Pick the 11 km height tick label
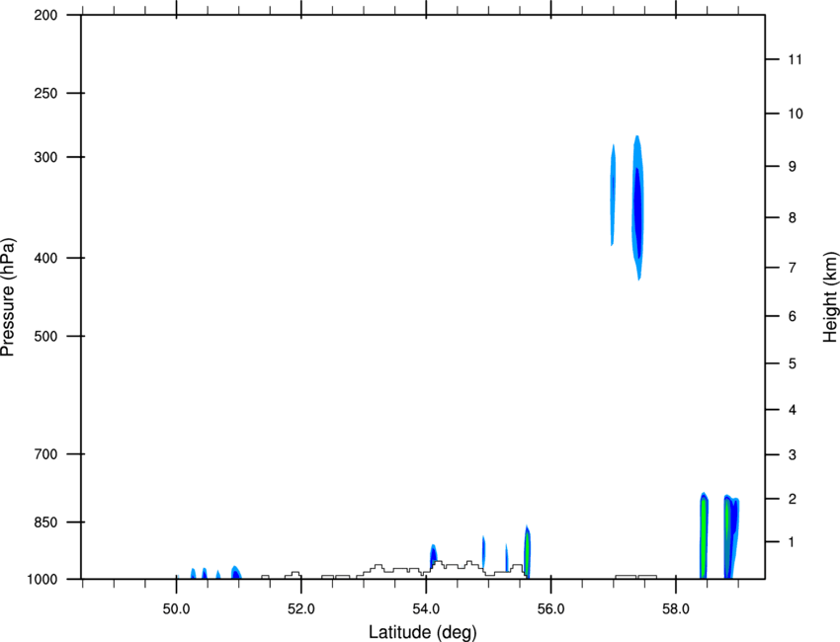Screen dimensions: 840x642 click(x=796, y=59)
